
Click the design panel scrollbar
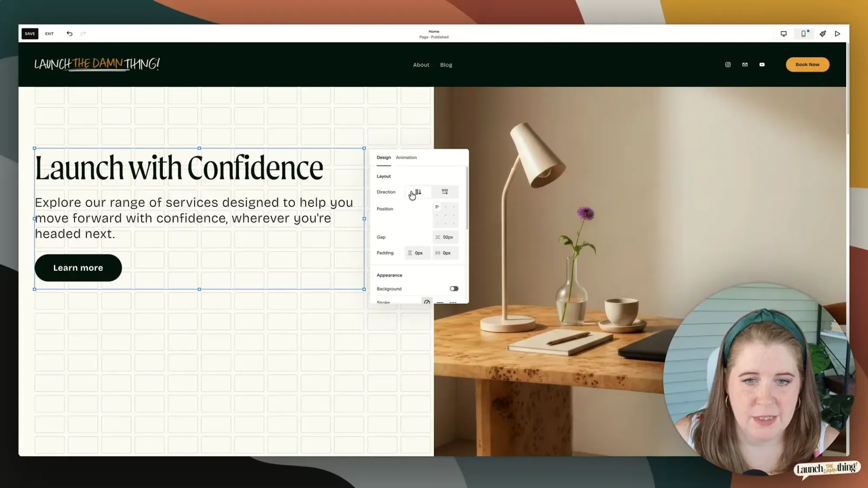coord(467,198)
